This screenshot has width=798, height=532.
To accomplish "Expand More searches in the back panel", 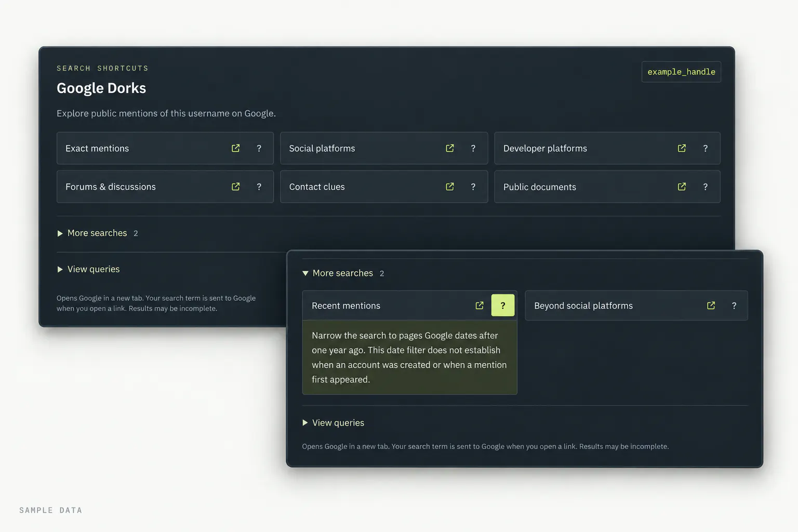I will tap(98, 233).
